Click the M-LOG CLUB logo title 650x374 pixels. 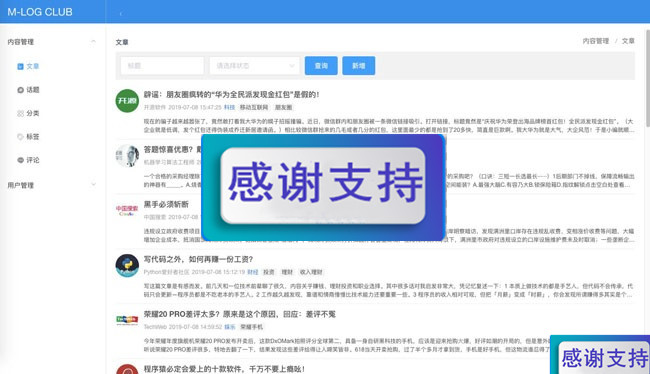point(40,12)
